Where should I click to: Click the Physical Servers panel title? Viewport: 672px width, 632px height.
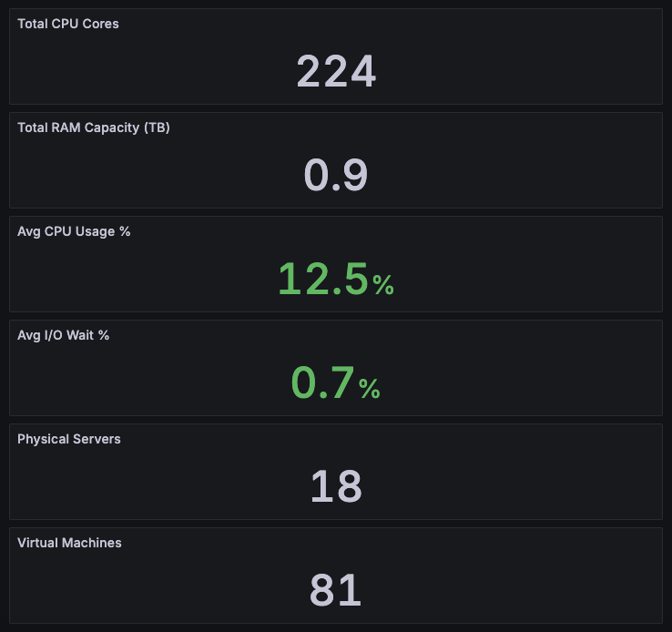(69, 439)
